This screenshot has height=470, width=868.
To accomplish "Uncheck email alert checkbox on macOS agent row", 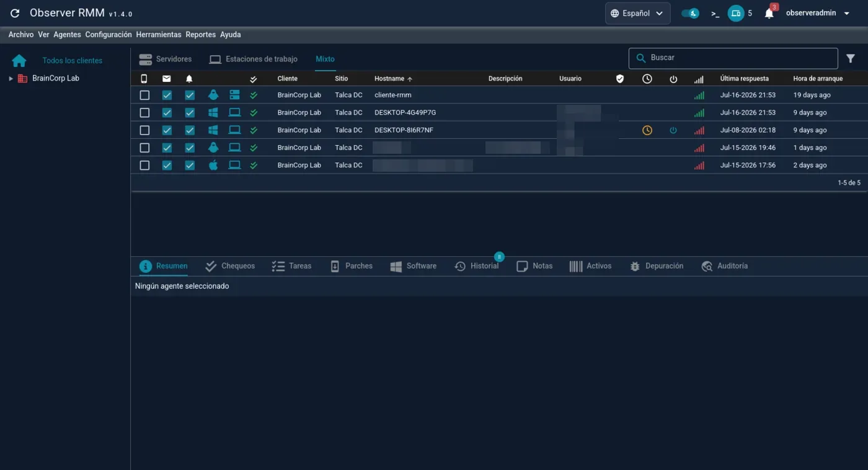I will pos(167,166).
